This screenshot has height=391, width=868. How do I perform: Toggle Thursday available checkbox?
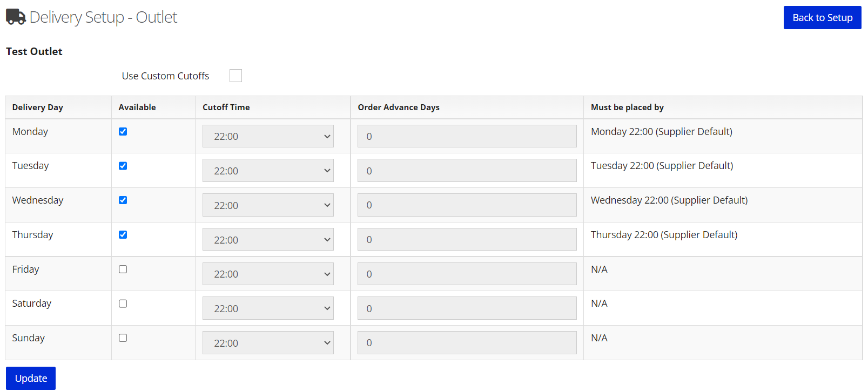click(123, 234)
